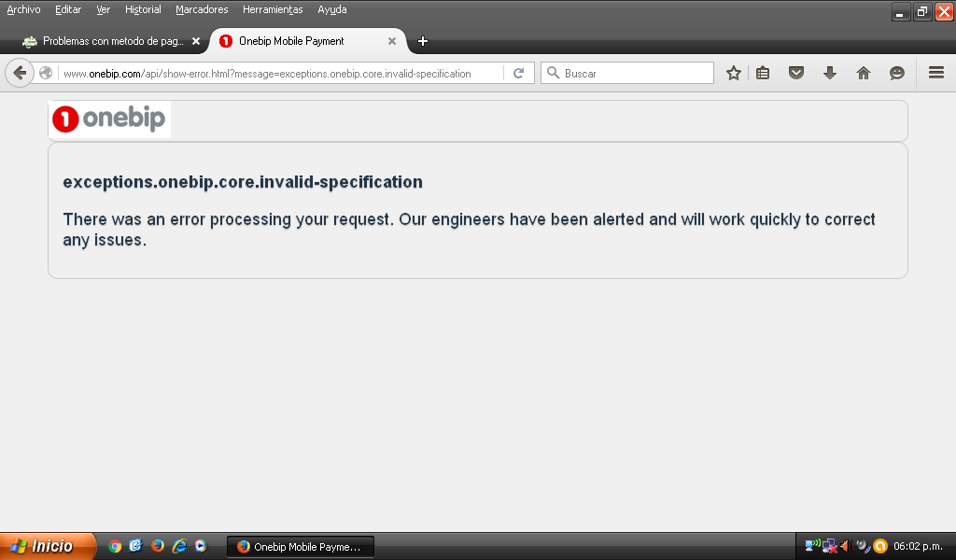
Task: Click the globe site identity icon
Action: click(46, 73)
